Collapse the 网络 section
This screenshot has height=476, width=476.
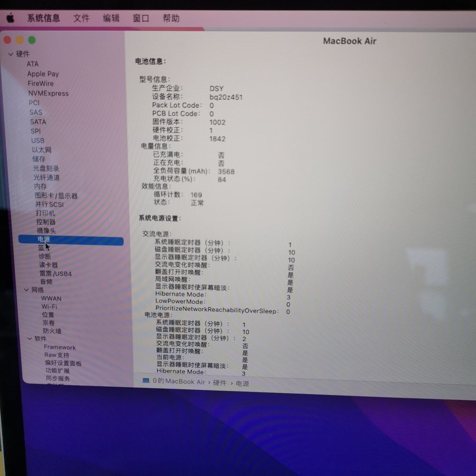[x=26, y=290]
